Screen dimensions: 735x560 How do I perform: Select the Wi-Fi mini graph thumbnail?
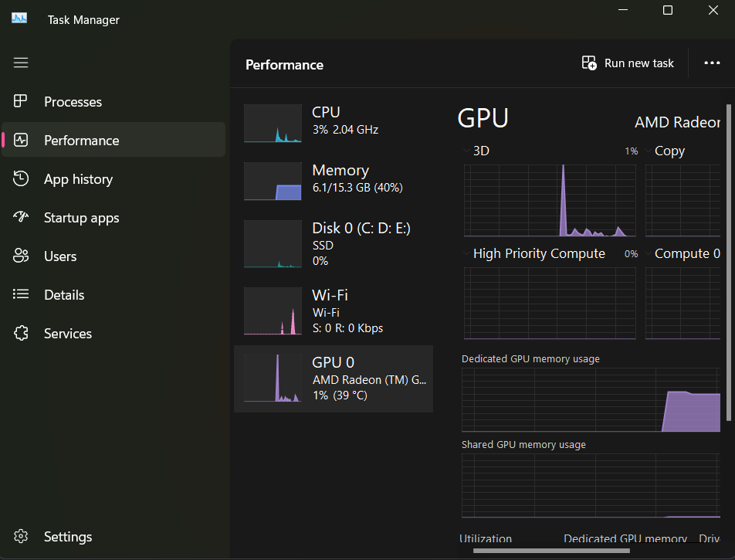point(273,311)
